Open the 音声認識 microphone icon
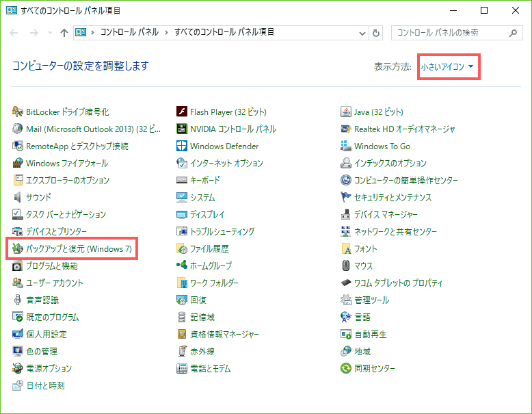Image resolution: width=532 pixels, height=414 pixels. 18,300
